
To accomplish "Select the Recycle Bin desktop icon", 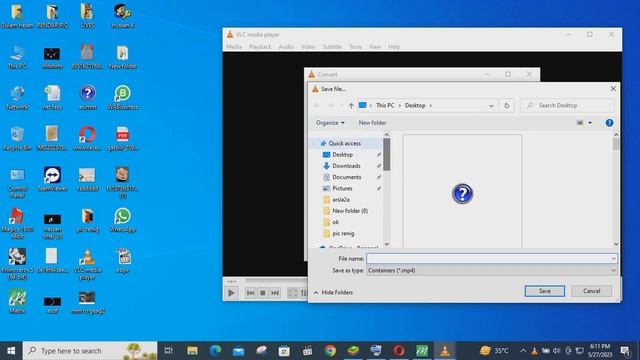I will click(x=17, y=138).
